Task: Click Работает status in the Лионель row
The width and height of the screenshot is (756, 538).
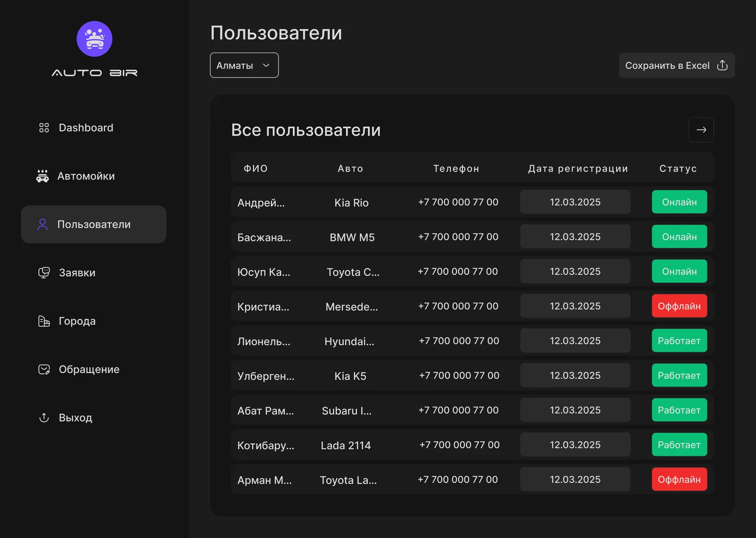Action: (x=679, y=340)
